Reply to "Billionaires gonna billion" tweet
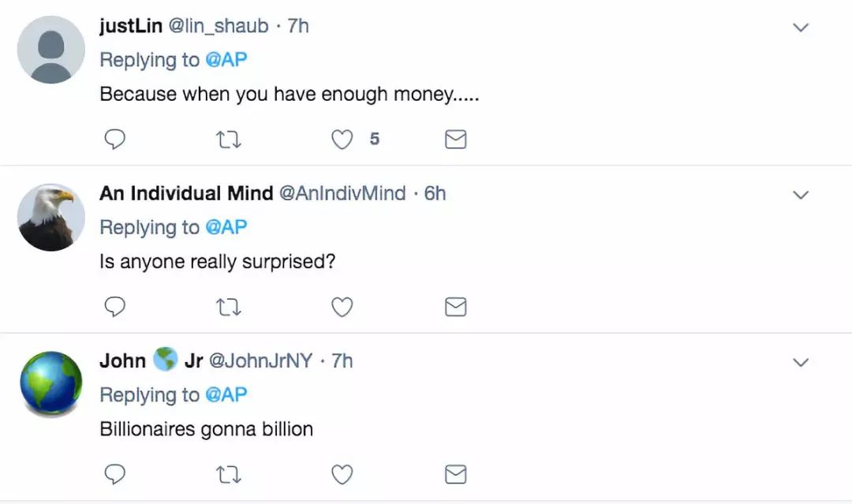 pos(115,474)
